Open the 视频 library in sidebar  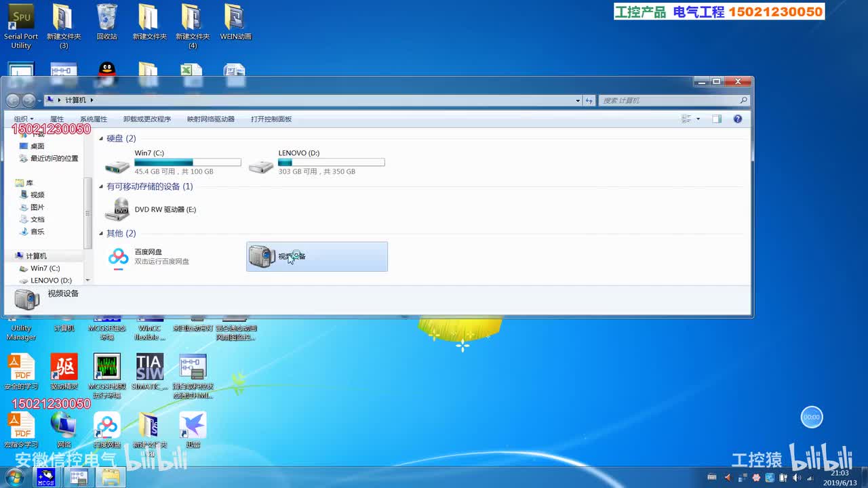click(x=32, y=195)
